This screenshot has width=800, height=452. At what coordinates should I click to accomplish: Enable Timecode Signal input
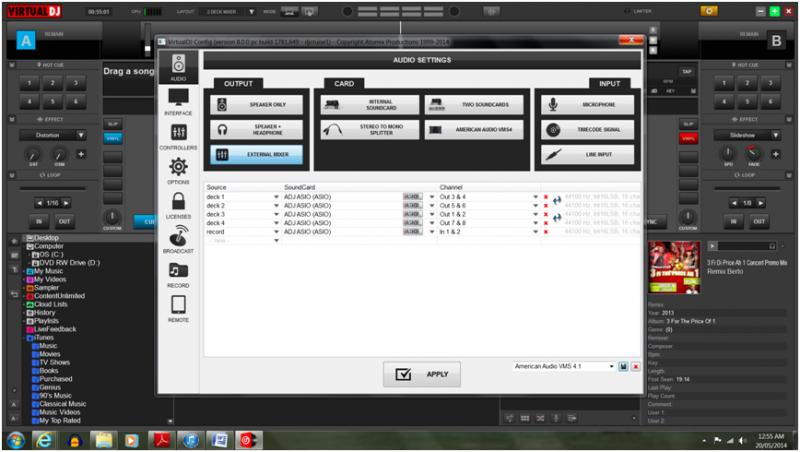(587, 130)
